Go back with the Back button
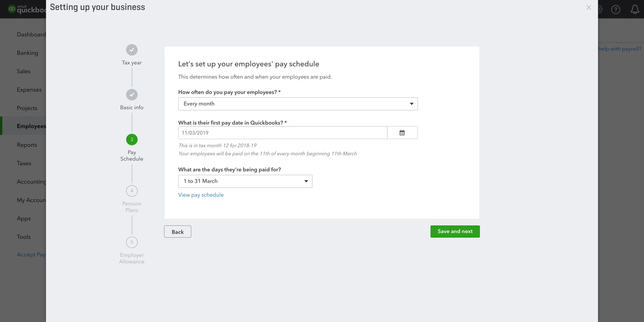Image resolution: width=644 pixels, height=322 pixels. click(x=177, y=232)
